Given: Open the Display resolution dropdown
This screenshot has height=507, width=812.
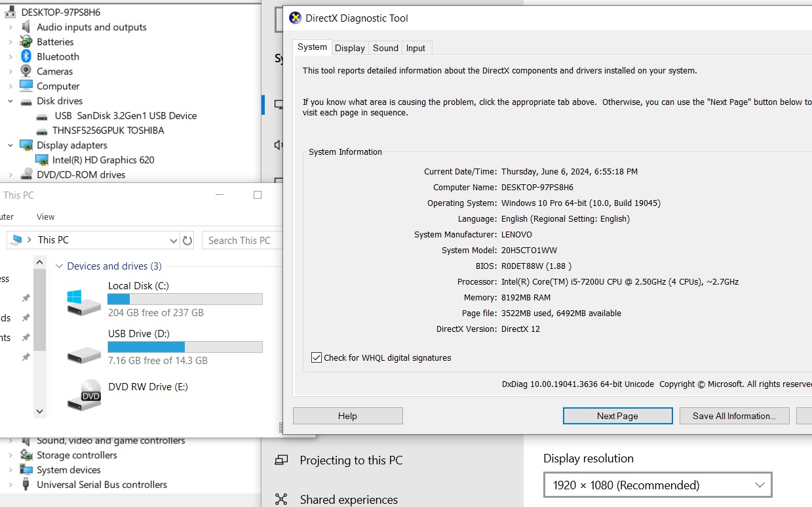Looking at the screenshot, I should tap(657, 485).
